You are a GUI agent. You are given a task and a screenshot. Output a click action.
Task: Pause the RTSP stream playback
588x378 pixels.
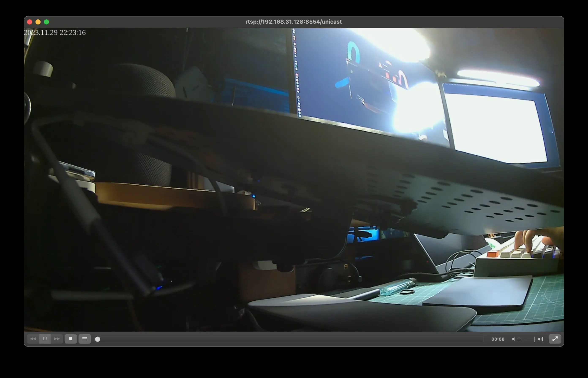(x=45, y=339)
